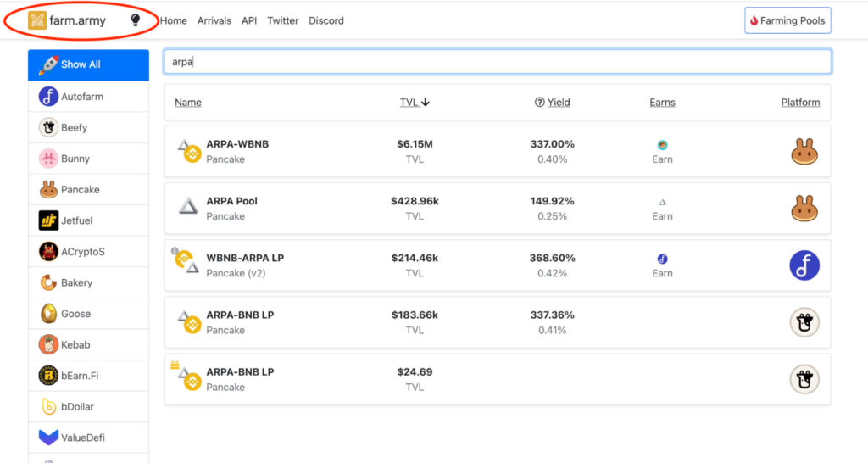This screenshot has width=868, height=463.
Task: Filter by Beefy platform label
Action: click(x=75, y=127)
